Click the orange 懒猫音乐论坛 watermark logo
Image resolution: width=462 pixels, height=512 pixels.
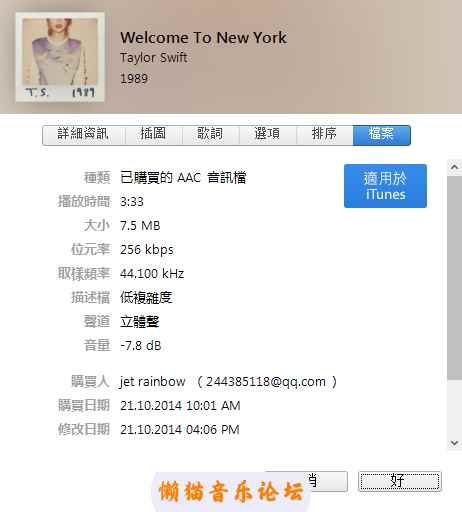coord(231,491)
